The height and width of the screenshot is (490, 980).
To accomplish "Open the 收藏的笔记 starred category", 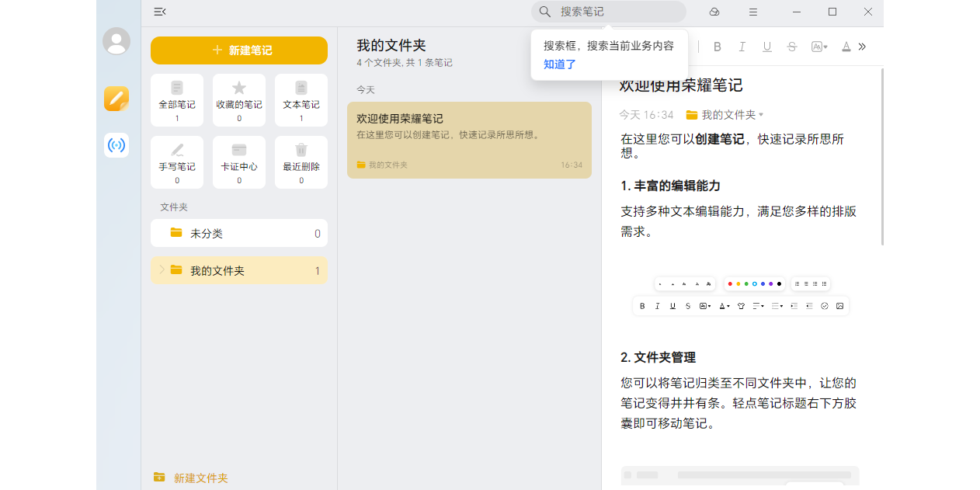I will point(239,99).
